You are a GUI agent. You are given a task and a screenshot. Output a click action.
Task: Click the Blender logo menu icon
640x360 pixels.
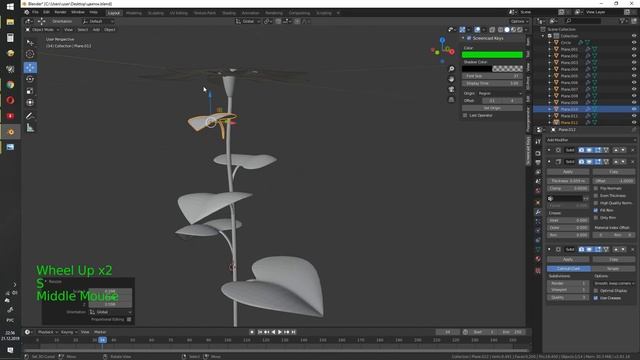pyautogui.click(x=27, y=12)
